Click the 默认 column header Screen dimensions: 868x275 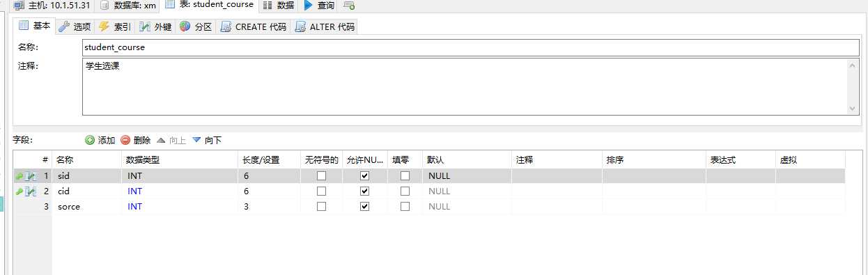(x=467, y=160)
